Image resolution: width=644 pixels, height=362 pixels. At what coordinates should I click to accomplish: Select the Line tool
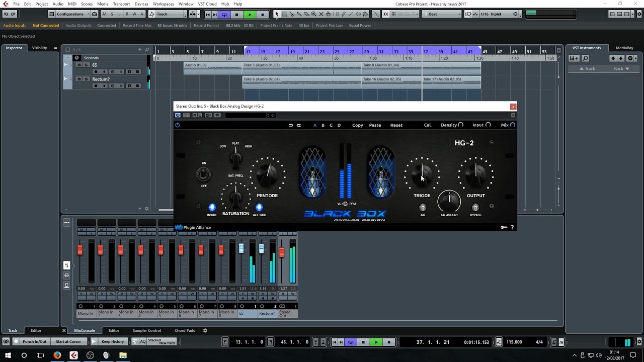coord(351,14)
